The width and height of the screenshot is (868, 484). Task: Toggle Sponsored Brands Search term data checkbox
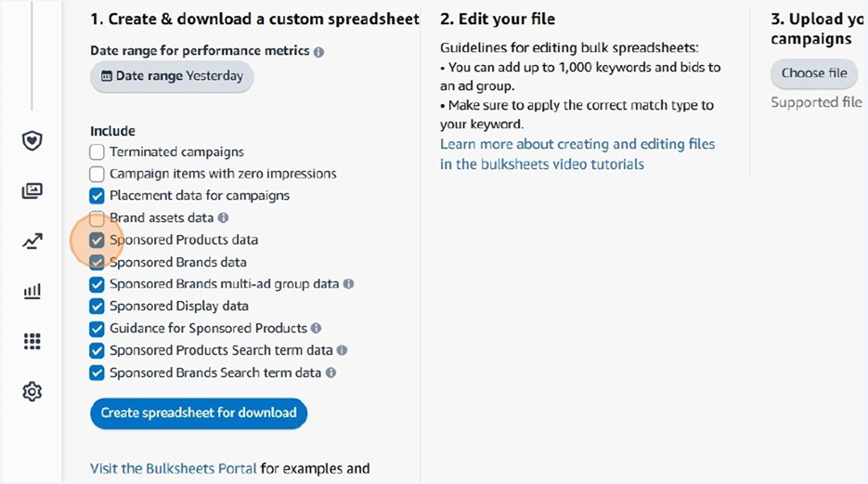coord(97,373)
